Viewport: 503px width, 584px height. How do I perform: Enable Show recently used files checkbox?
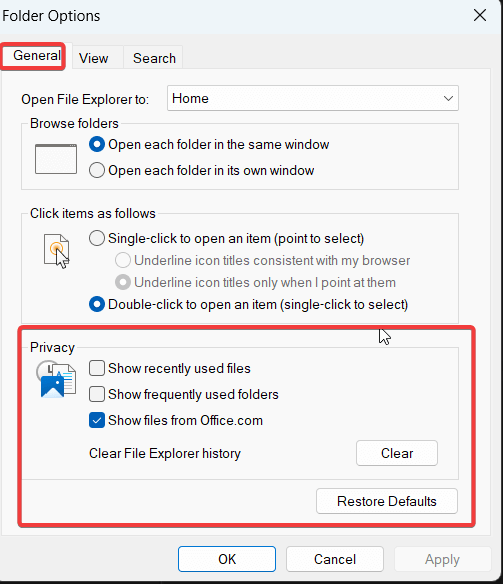(x=97, y=368)
